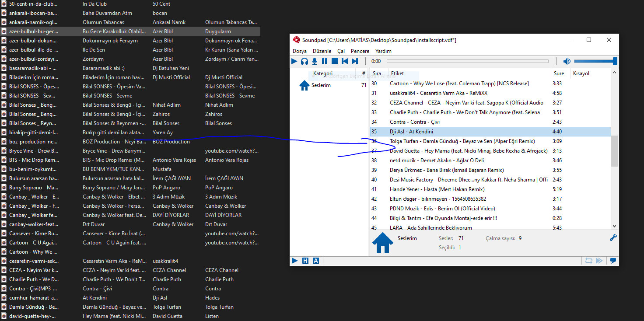This screenshot has height=321, width=644.
Task: Select 'netd müzik - Demet Akalın - Ağlar O Deli'
Action: click(490, 160)
